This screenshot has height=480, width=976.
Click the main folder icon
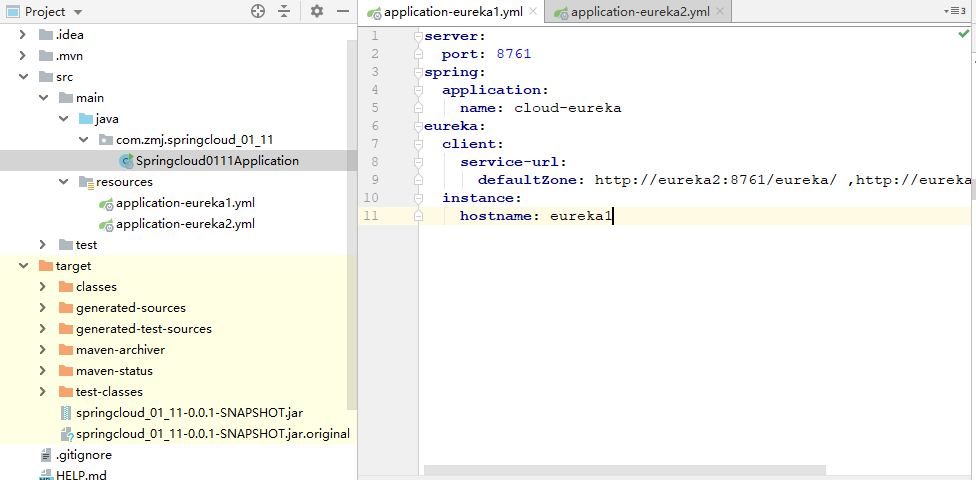coord(66,98)
